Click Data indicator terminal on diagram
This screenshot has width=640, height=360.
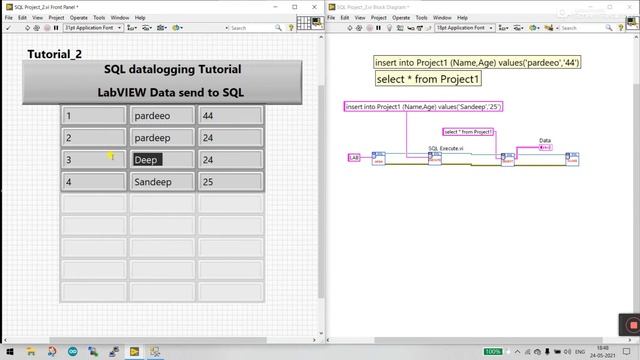click(x=546, y=147)
